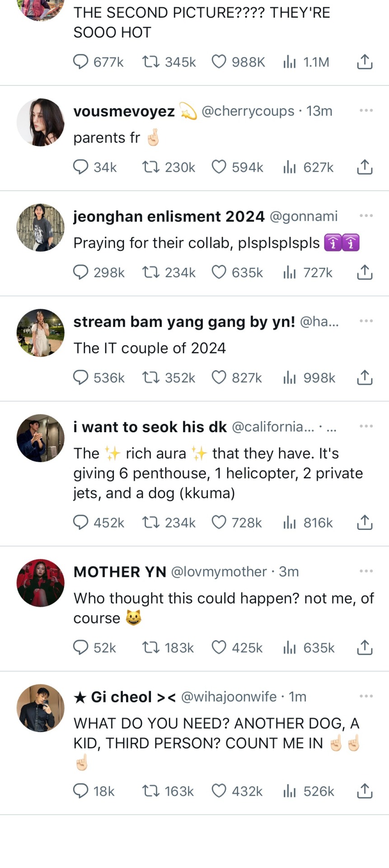Reply to the "Who thought this could happen" tweet
This screenshot has width=389, height=868.
pos(81,648)
